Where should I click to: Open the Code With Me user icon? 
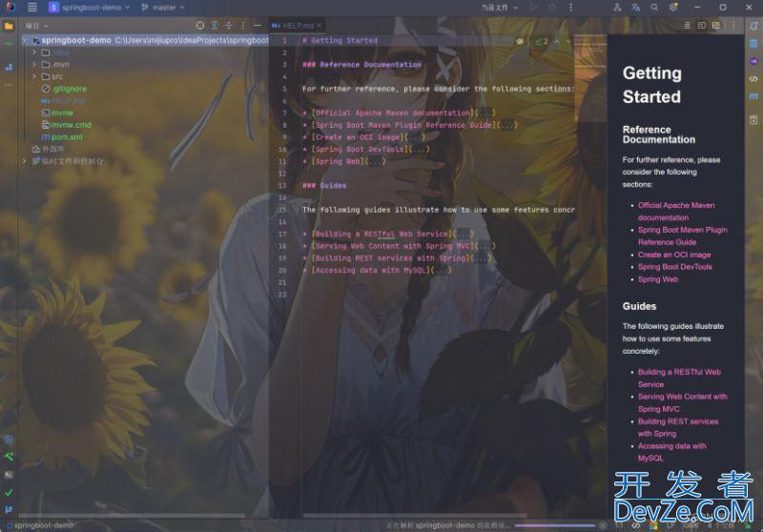[617, 8]
